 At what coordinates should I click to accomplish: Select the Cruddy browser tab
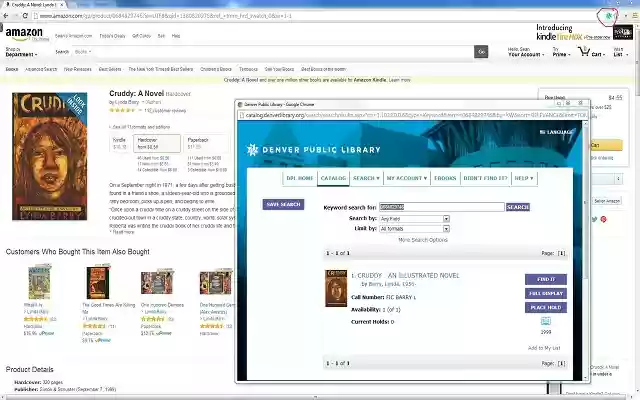tap(34, 4)
